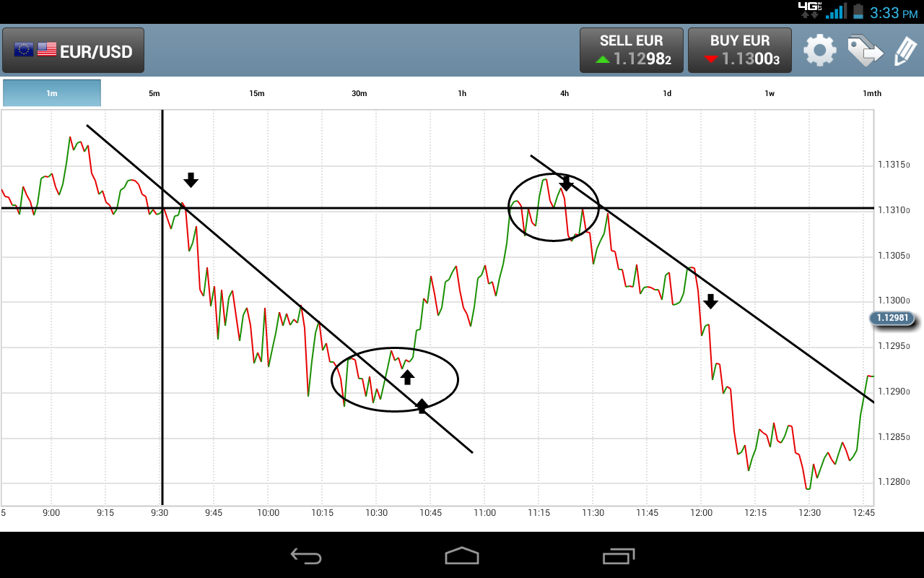The image size is (924, 578).
Task: Click the 1.12850 price axis label
Action: pyautogui.click(x=894, y=437)
